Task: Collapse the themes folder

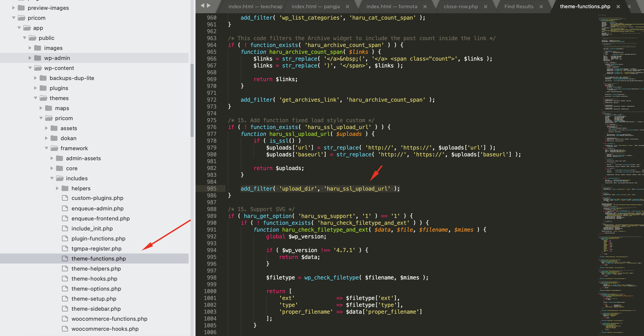Action: coord(36,98)
